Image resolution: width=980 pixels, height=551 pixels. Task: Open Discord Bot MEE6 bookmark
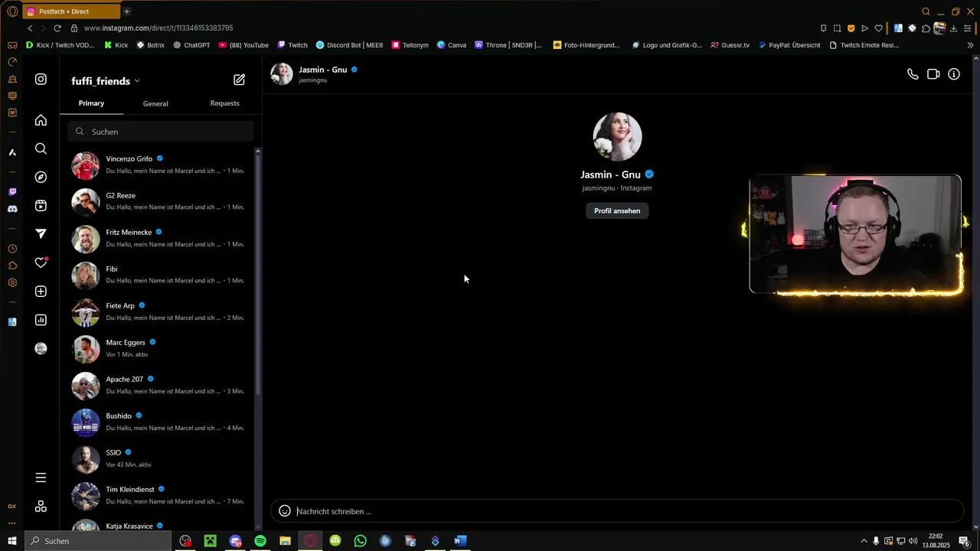point(349,45)
